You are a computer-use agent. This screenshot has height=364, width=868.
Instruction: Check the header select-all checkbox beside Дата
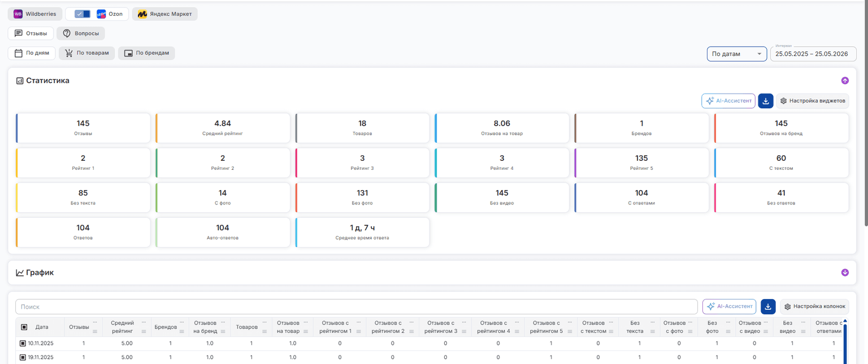(x=24, y=327)
